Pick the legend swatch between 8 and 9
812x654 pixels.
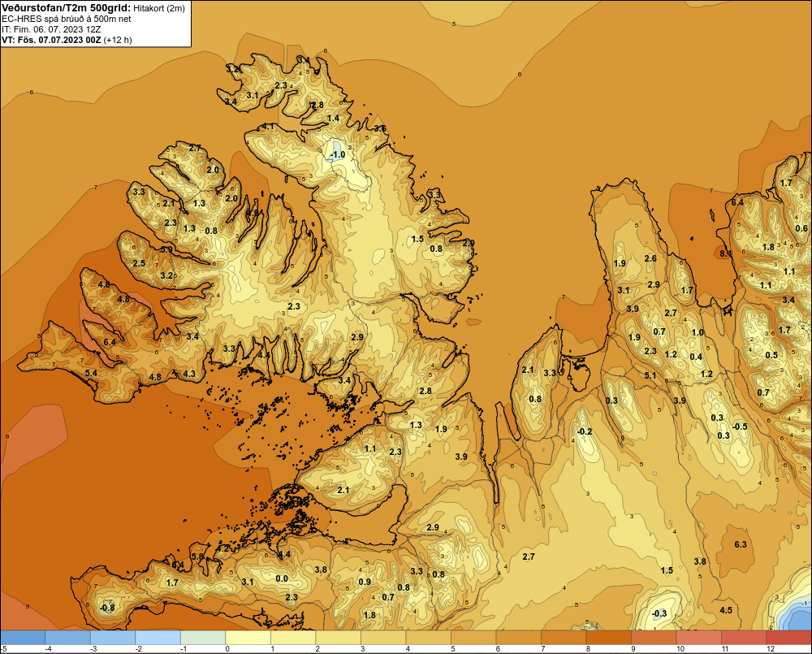pyautogui.click(x=608, y=638)
